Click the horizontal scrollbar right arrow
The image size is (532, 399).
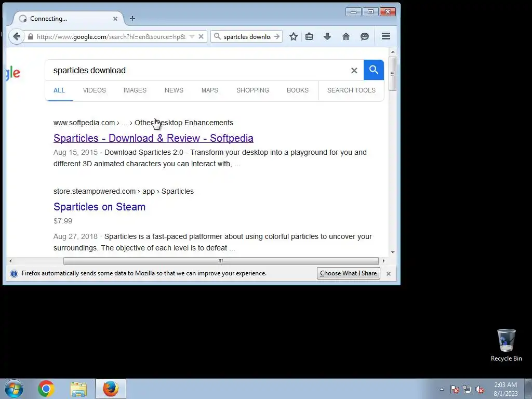(383, 261)
